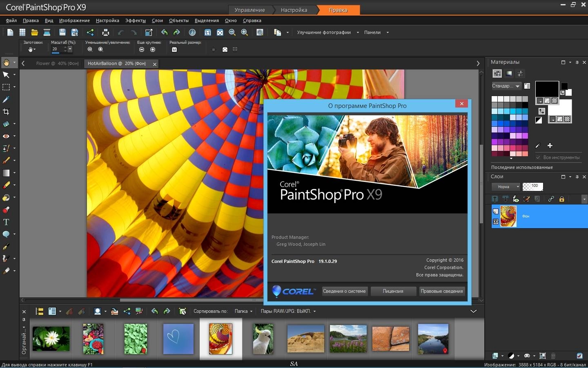This screenshot has width=588, height=368.
Task: Collapse the Organizer panel with chevron
Action: click(x=474, y=311)
